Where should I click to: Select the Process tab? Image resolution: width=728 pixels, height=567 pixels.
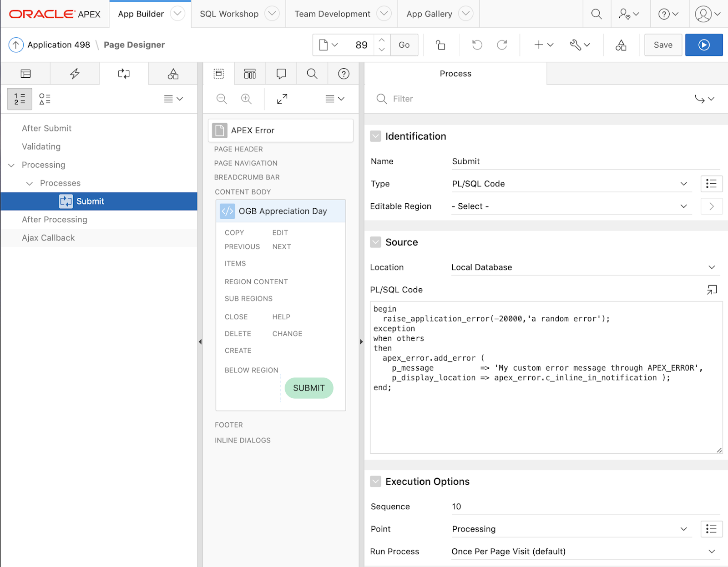pos(455,73)
